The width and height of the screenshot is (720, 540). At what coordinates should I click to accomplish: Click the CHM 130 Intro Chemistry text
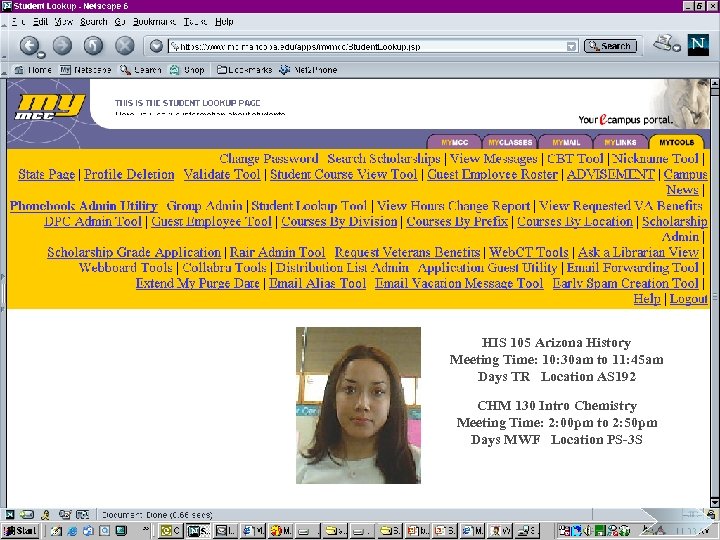tap(557, 405)
